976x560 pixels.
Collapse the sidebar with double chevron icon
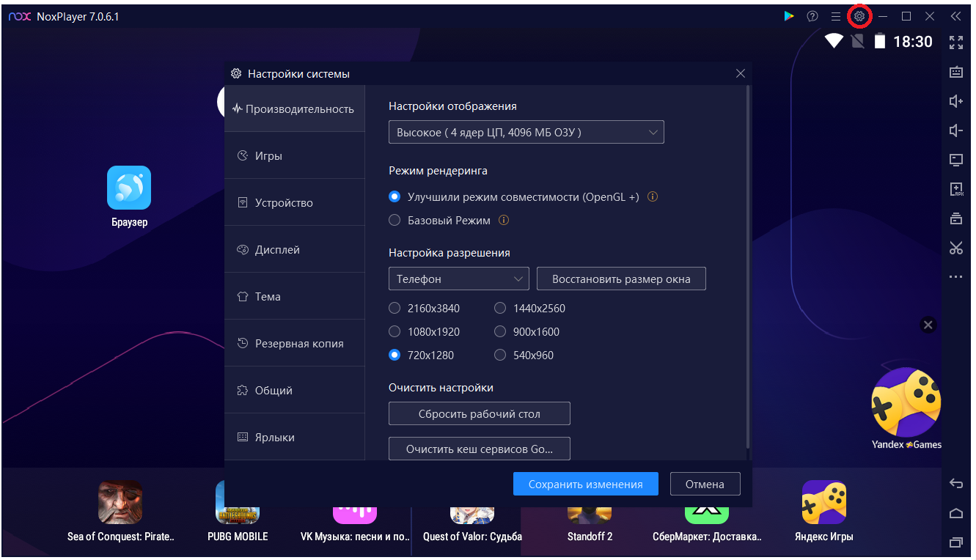coord(955,15)
